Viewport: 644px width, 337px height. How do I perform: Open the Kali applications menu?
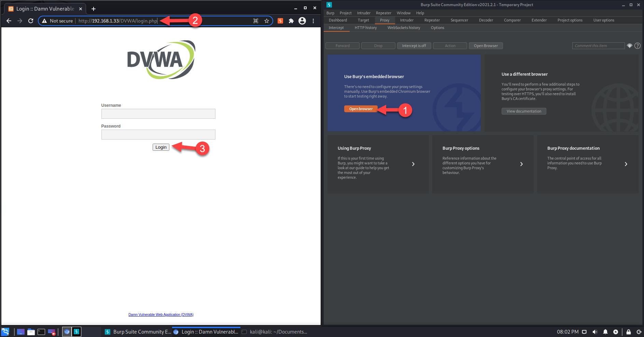5,332
